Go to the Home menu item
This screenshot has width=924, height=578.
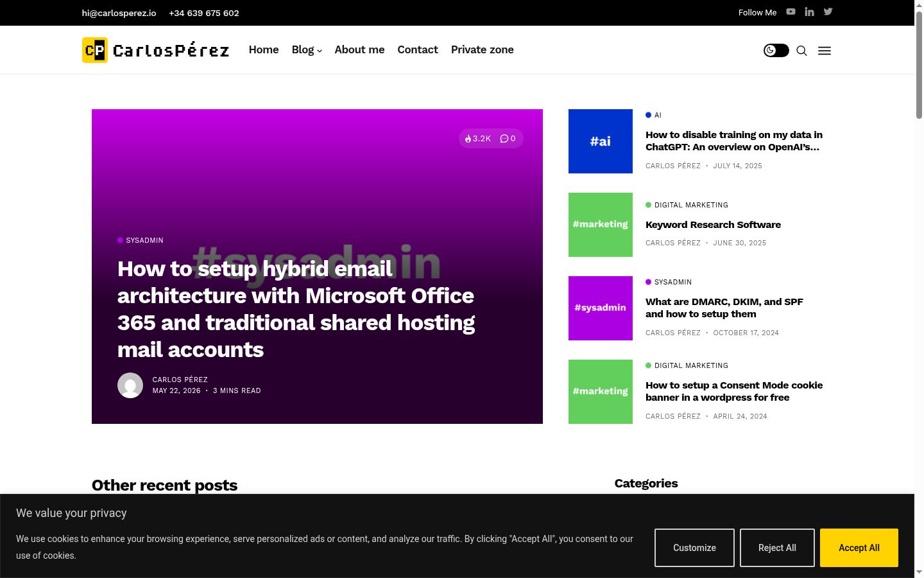click(264, 50)
